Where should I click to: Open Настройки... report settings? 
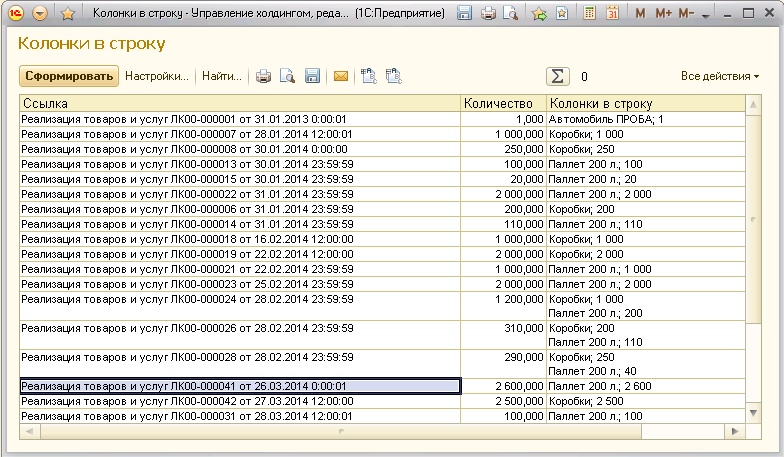click(x=157, y=76)
